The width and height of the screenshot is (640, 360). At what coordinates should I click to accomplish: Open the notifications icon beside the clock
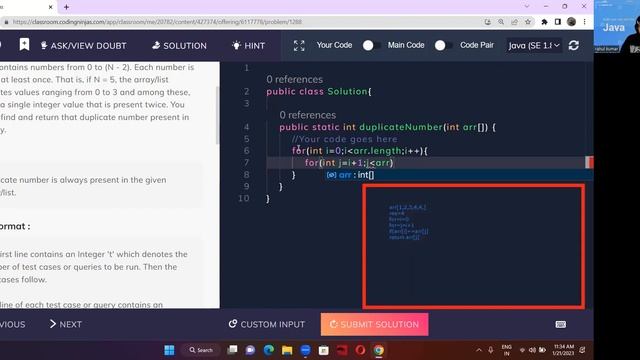point(583,350)
